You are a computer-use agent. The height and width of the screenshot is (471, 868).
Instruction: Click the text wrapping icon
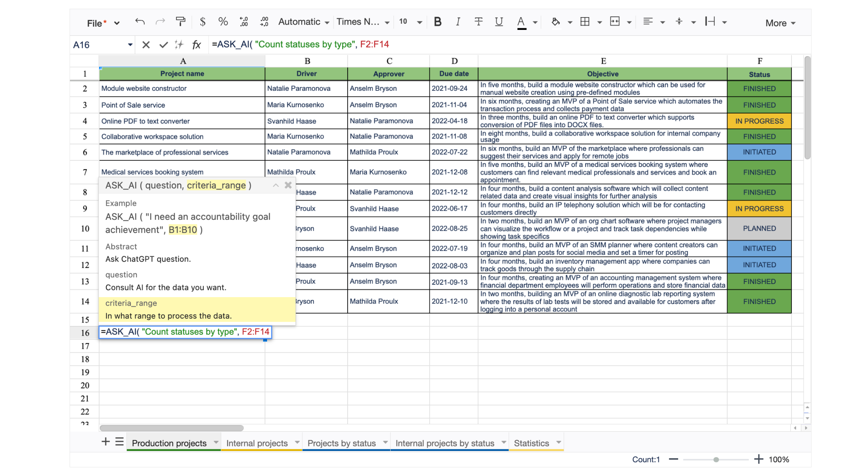(710, 22)
